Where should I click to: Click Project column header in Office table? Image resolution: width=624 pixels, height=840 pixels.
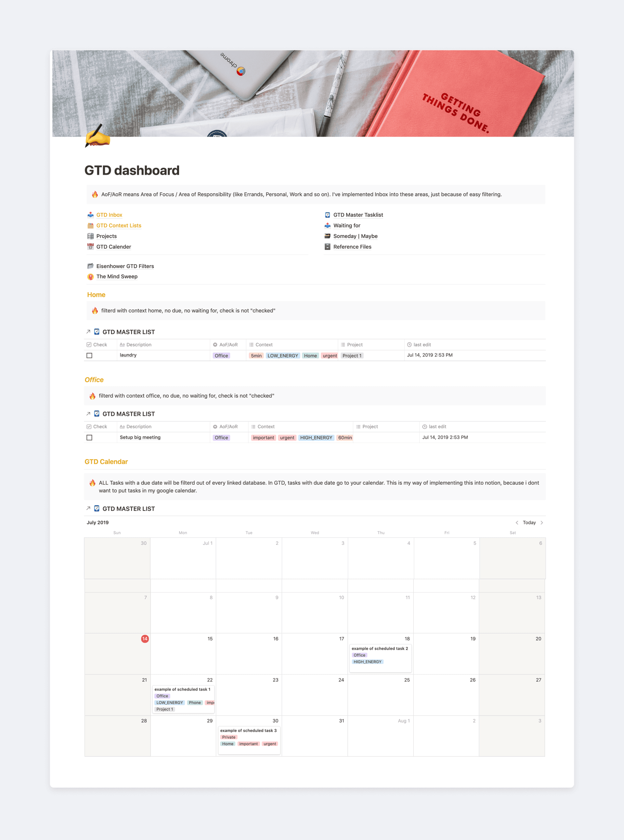(x=386, y=427)
